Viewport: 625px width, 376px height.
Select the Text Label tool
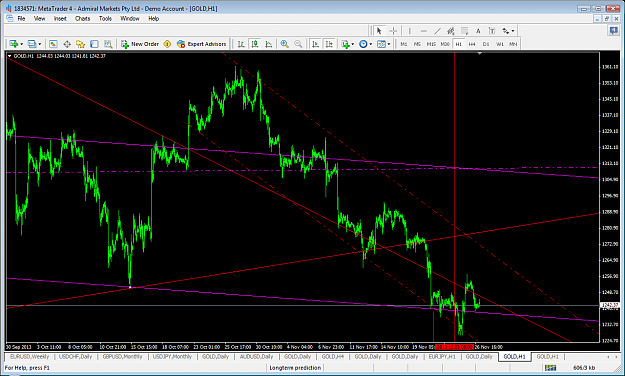492,31
